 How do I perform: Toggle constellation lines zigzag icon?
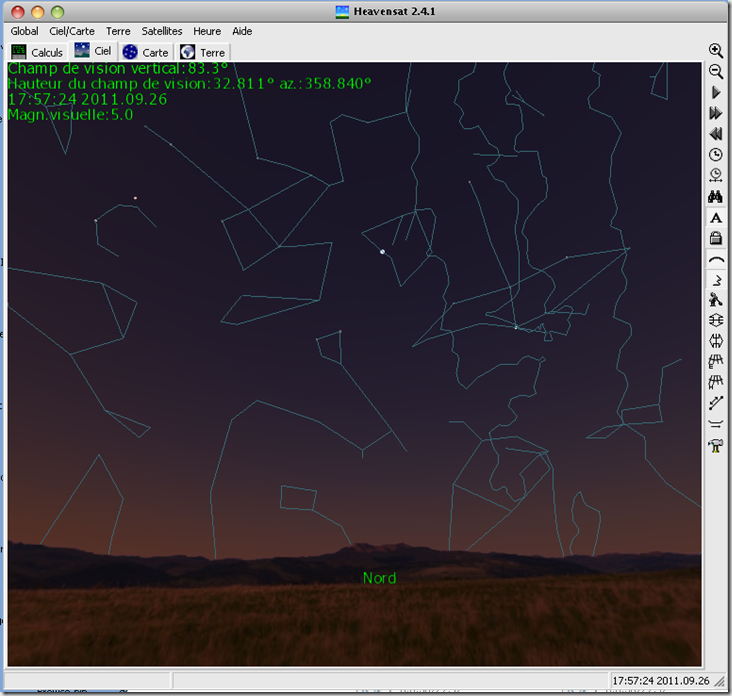[x=716, y=280]
